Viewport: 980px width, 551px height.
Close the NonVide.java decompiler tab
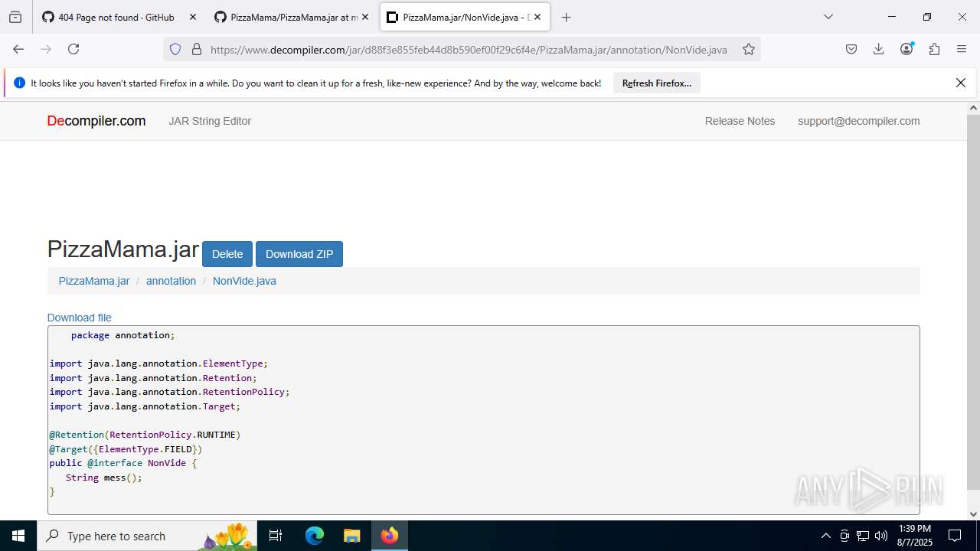537,17
